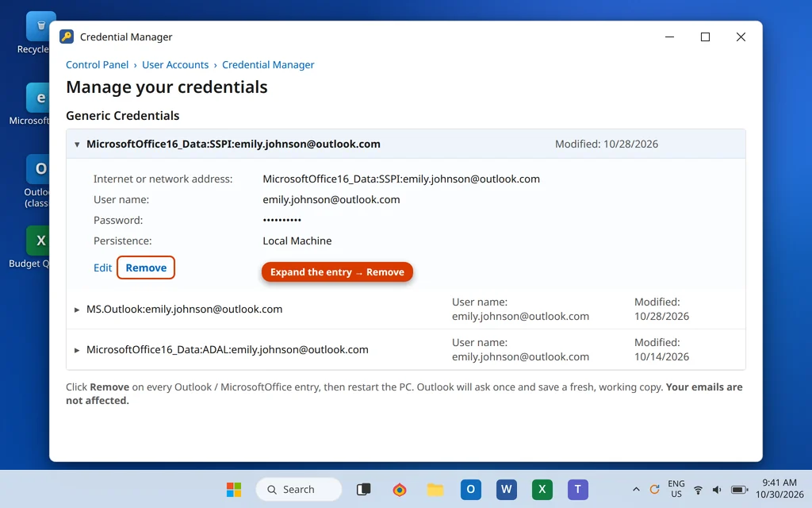Click the MS.Outlook:emily.johnson@outlook.com row name
The width and height of the screenshot is (812, 508).
tap(184, 309)
